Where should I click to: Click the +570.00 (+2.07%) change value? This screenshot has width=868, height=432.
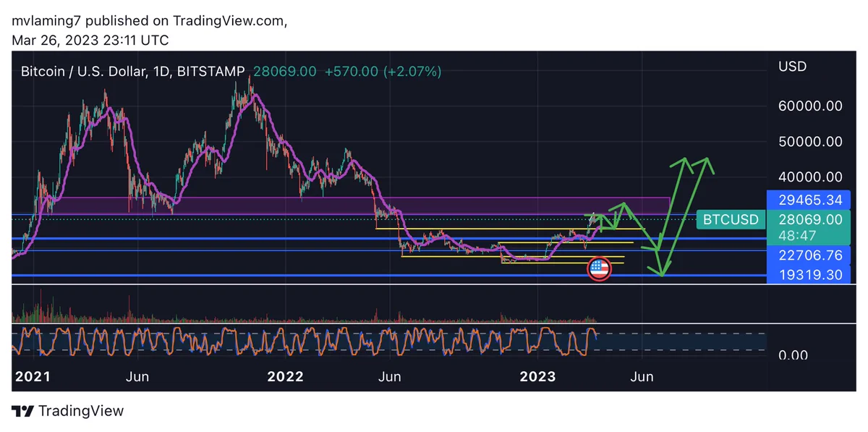point(383,72)
